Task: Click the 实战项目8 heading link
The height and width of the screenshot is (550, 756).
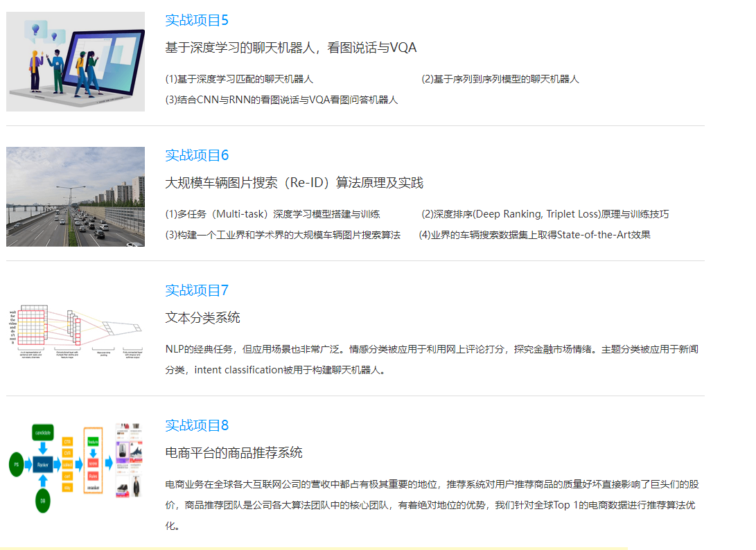Action: click(197, 425)
